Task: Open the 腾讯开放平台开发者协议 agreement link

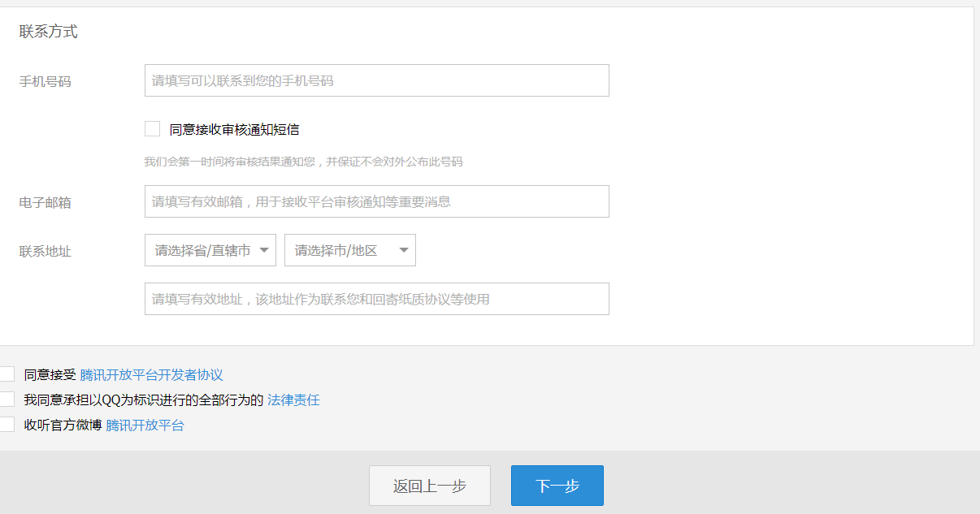Action: 151,374
